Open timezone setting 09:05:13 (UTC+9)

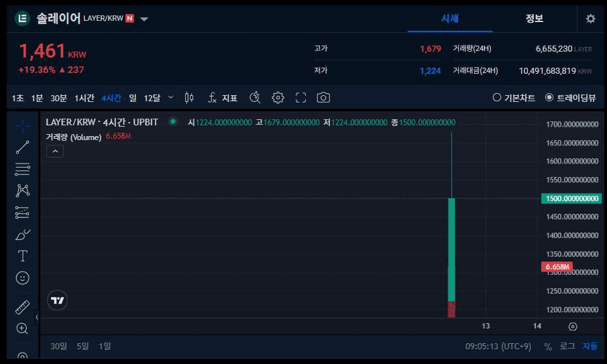[x=498, y=346]
